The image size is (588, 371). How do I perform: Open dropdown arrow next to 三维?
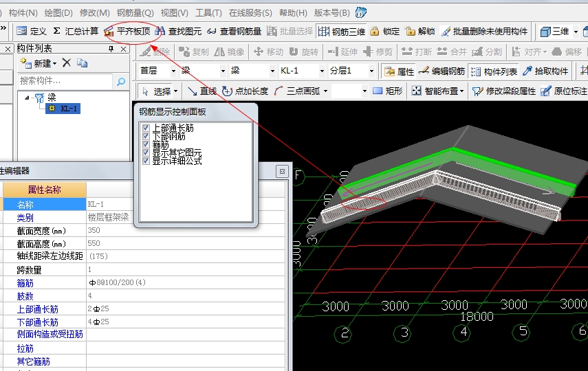[576, 32]
